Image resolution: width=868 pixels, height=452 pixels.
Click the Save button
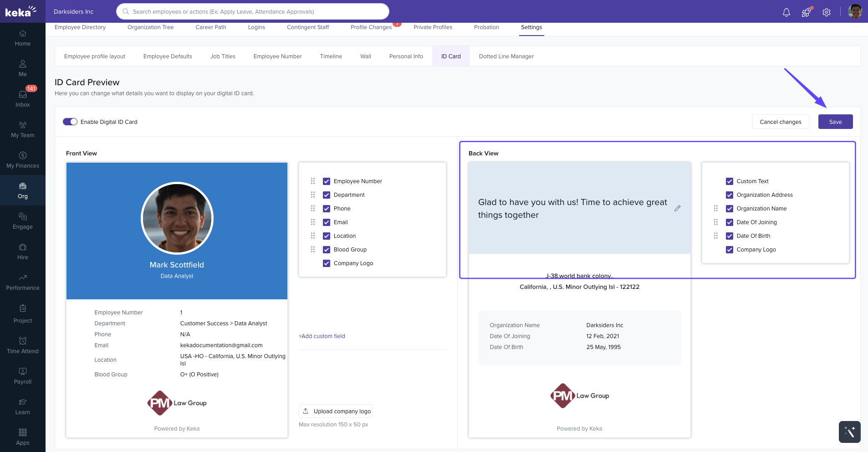(x=835, y=122)
